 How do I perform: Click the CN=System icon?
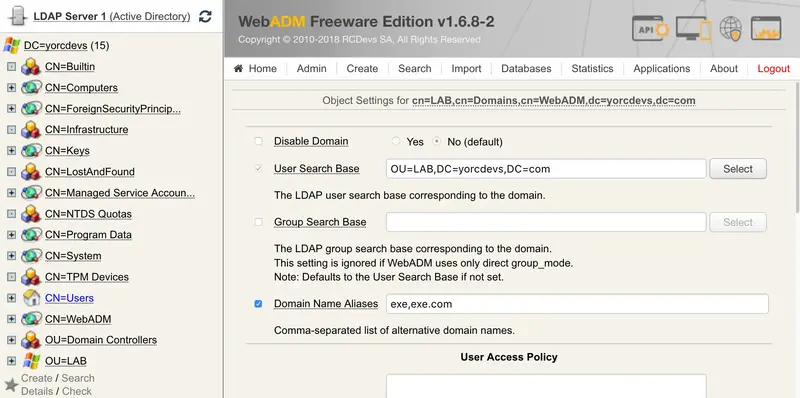pyautogui.click(x=31, y=256)
